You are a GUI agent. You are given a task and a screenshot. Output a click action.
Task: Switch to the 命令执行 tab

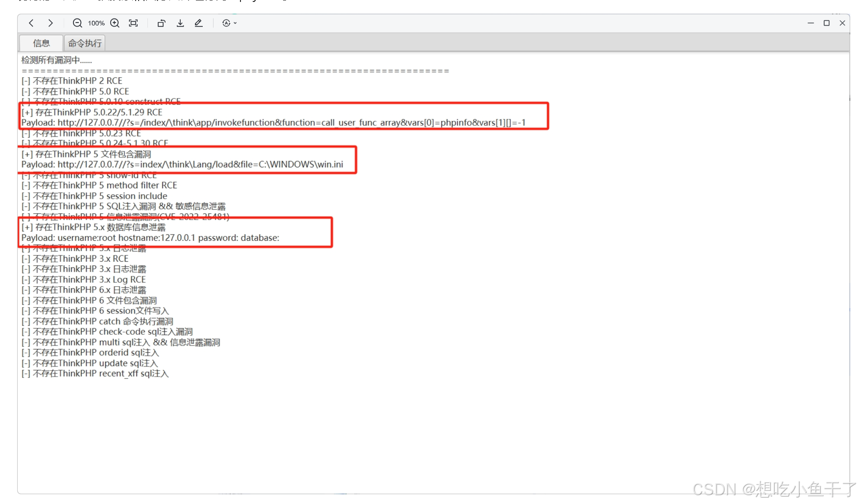click(x=85, y=43)
